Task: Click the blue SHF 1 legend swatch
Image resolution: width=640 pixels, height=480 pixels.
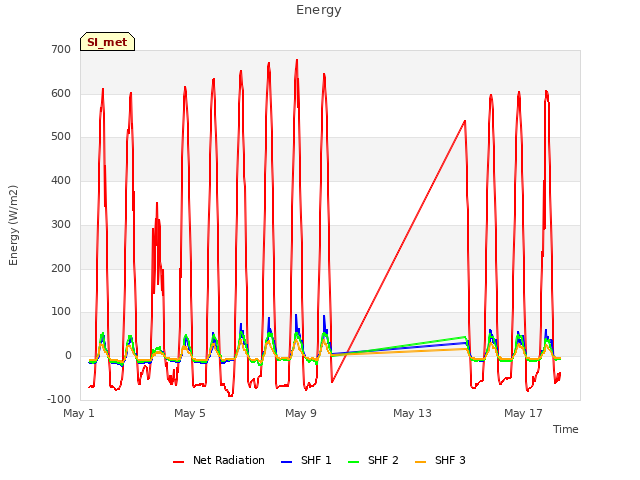Action: (x=287, y=462)
